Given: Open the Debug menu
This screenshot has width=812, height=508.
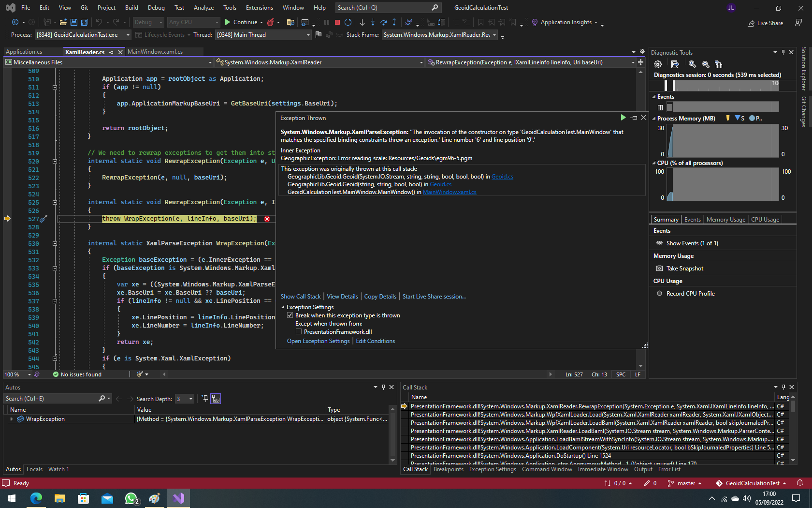Looking at the screenshot, I should click(x=156, y=8).
